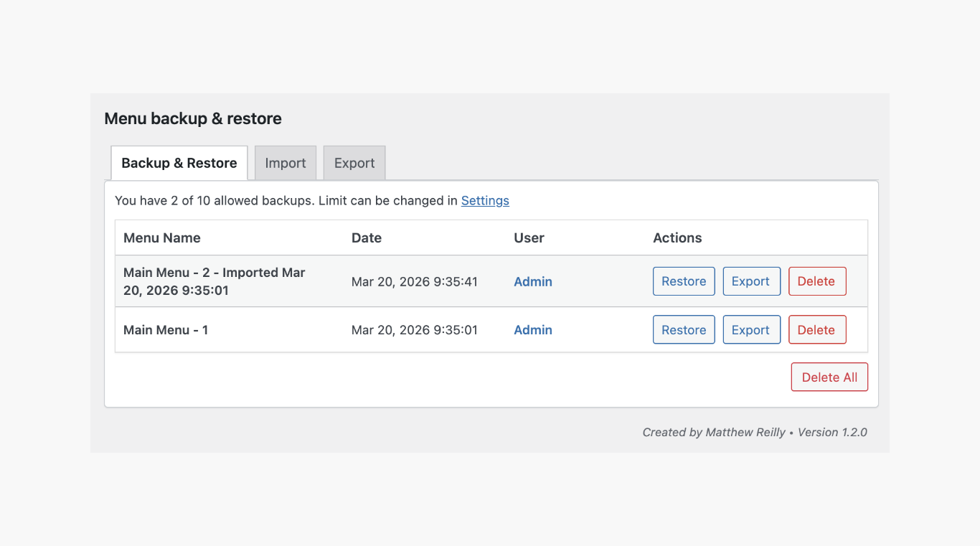The image size is (980, 546).
Task: Restore the Main Menu - 1 backup
Action: 683,330
